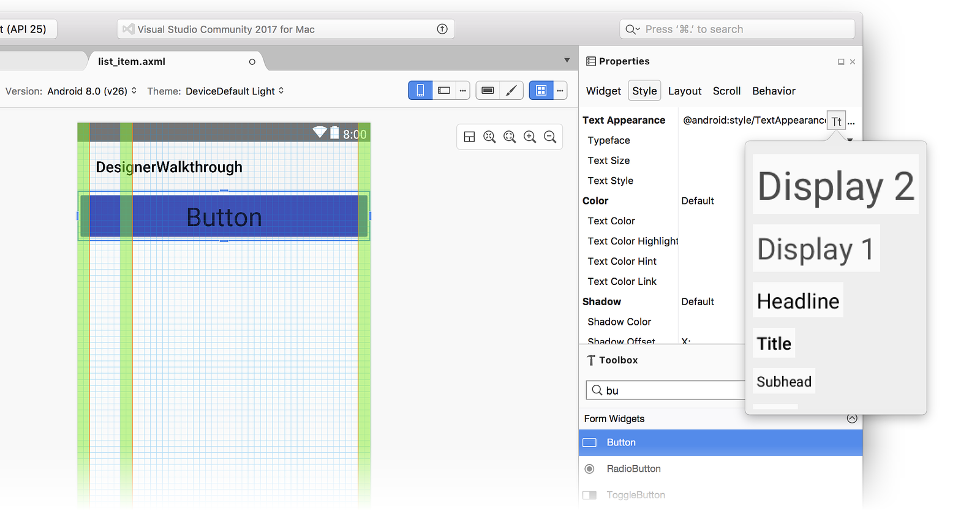Click the DesignerWalkthrough title text on canvas
The image size is (980, 511).
click(169, 167)
